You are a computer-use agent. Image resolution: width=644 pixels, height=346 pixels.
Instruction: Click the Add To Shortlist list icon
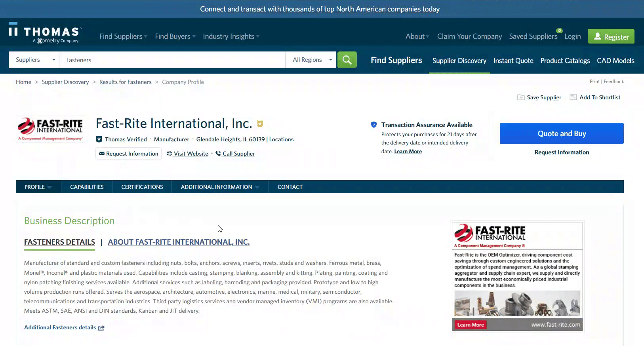573,97
